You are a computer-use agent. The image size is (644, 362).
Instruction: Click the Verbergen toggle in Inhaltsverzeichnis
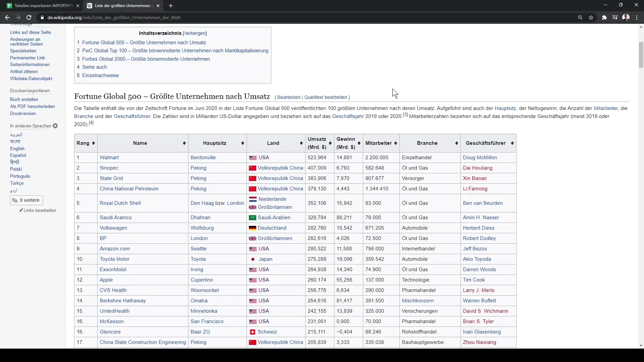tap(195, 33)
